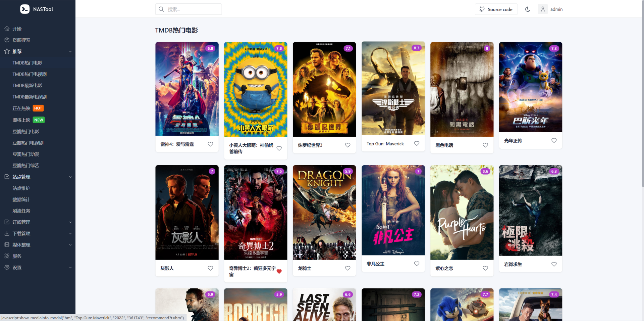Open the Purple Hearts movie poster

click(462, 212)
